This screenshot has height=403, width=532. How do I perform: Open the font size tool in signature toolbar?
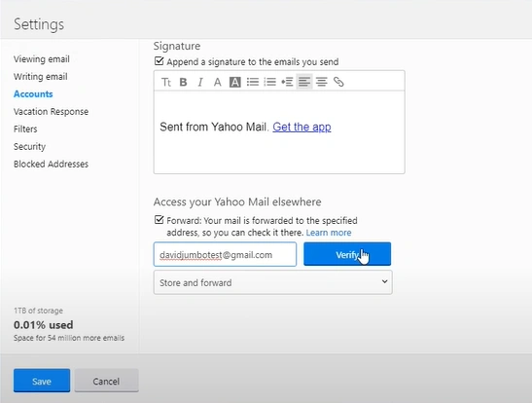(166, 82)
